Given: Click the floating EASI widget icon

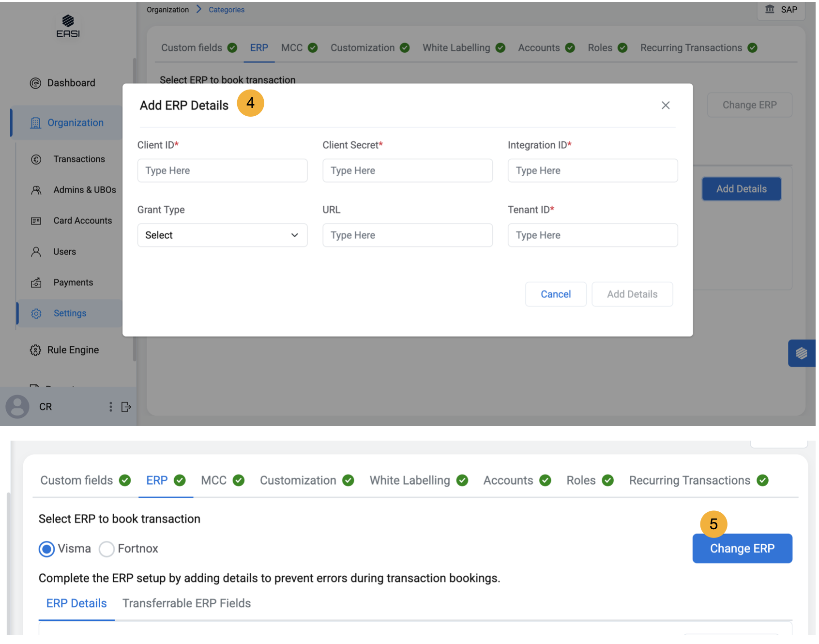Looking at the screenshot, I should (801, 353).
